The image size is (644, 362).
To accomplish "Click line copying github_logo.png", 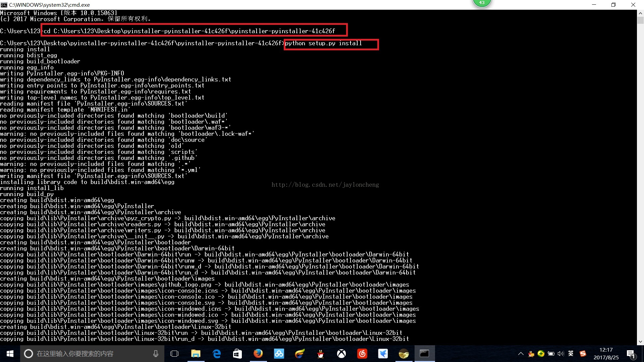I will click(x=205, y=285).
